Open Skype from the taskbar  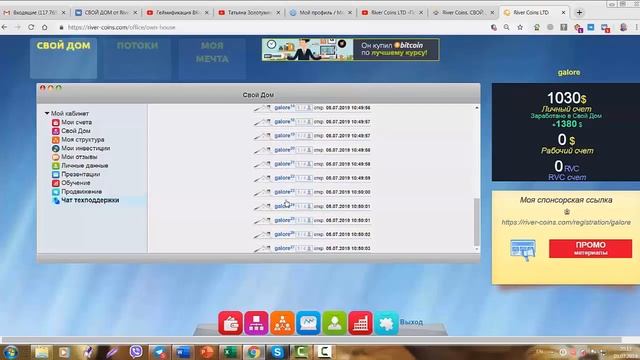(277, 352)
